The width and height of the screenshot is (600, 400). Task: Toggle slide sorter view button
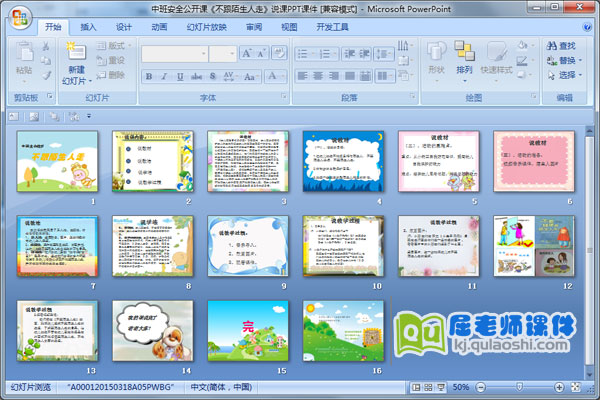click(427, 386)
